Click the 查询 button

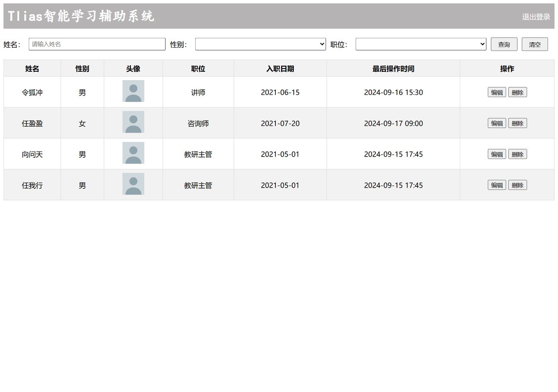coord(504,44)
